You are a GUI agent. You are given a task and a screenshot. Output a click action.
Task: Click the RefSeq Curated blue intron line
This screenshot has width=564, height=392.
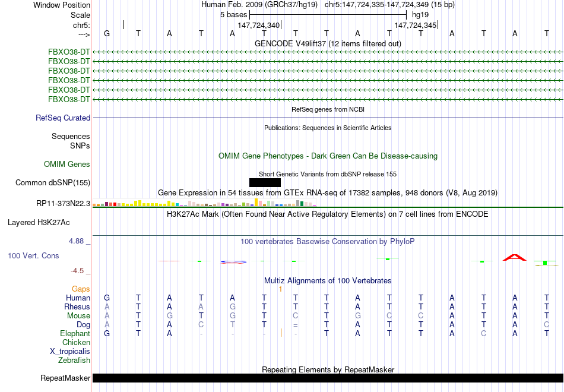click(x=328, y=118)
